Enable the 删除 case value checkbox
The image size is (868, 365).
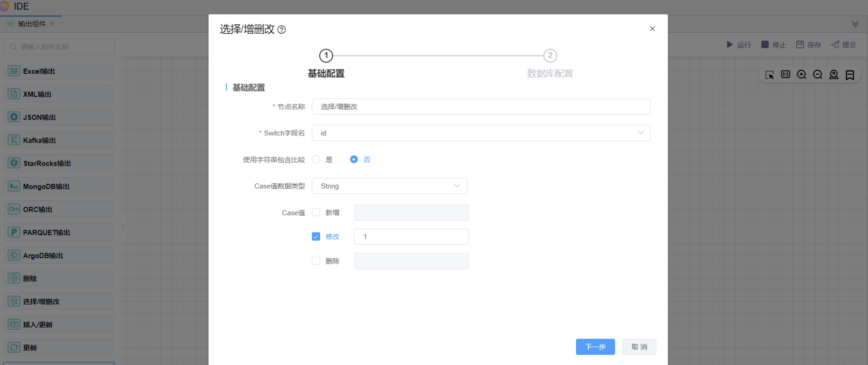pyautogui.click(x=316, y=261)
